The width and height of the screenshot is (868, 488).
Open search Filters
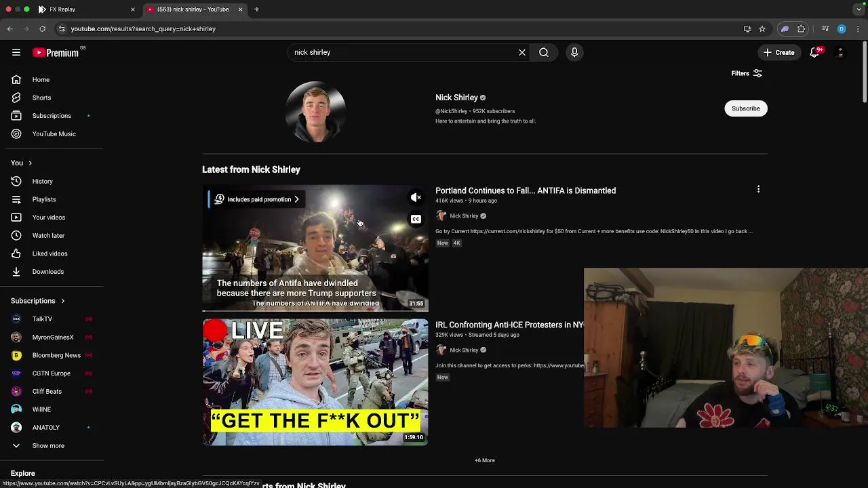747,73
